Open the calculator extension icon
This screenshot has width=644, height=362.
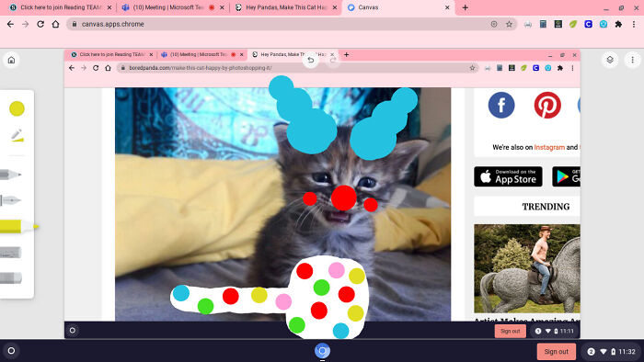543,24
